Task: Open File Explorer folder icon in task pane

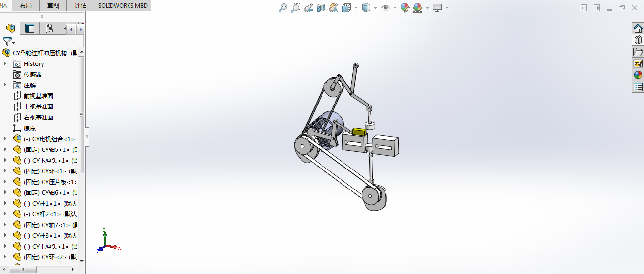Action: (x=638, y=52)
